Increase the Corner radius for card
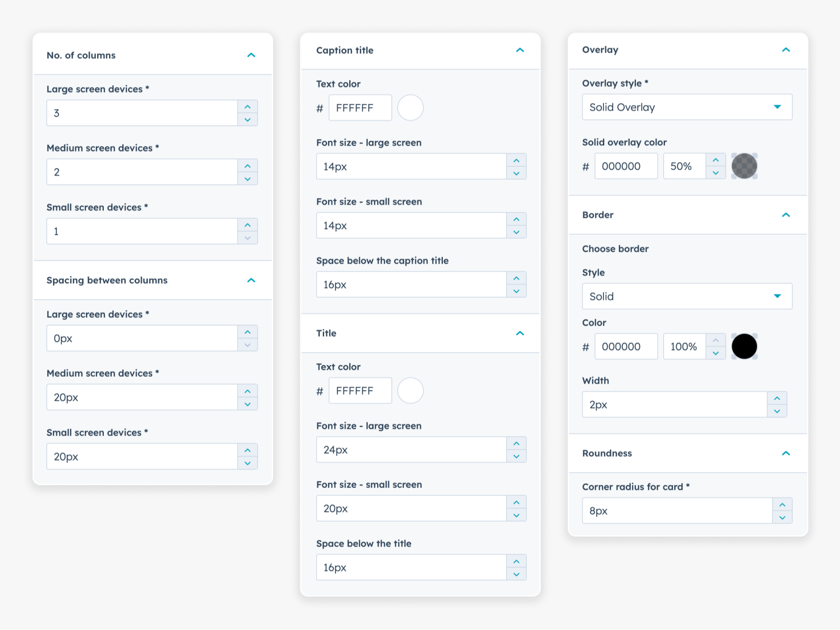This screenshot has width=840, height=630. coord(783,504)
